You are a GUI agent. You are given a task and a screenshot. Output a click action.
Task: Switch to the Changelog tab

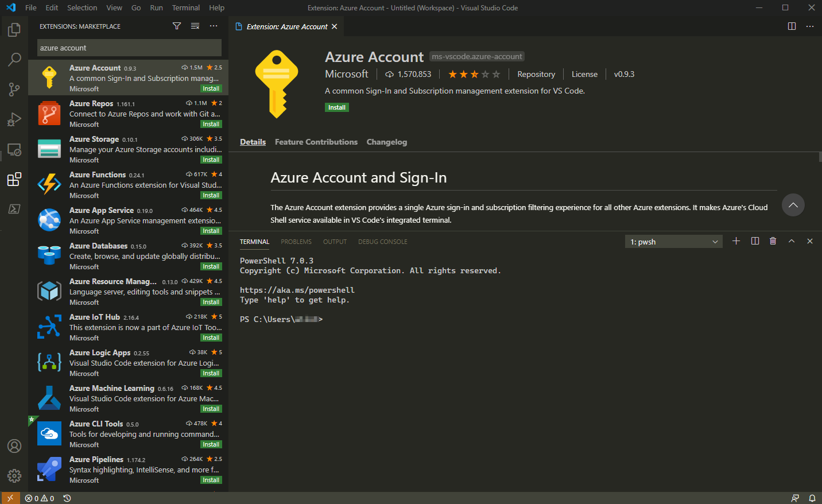coord(387,142)
